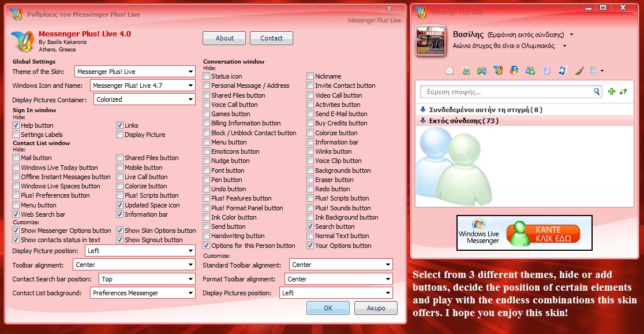Untick the Updated Space icon checkbox

click(119, 205)
